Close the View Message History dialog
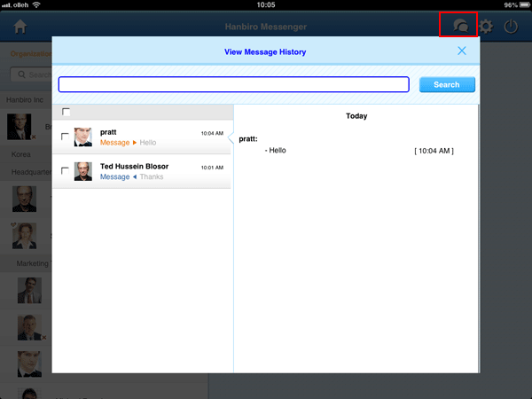The image size is (532, 399). [462, 51]
